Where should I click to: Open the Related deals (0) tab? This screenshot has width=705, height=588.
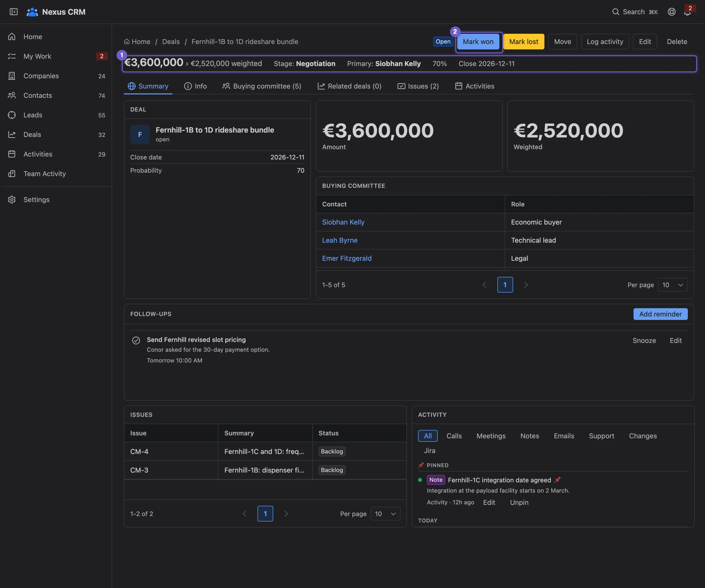(350, 86)
